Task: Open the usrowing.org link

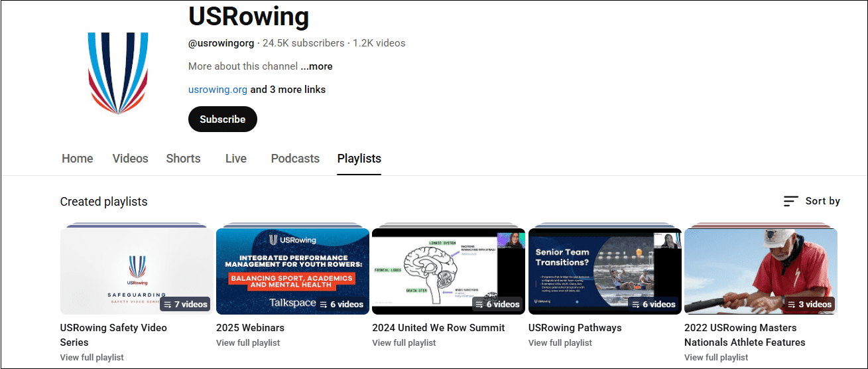Action: [217, 90]
